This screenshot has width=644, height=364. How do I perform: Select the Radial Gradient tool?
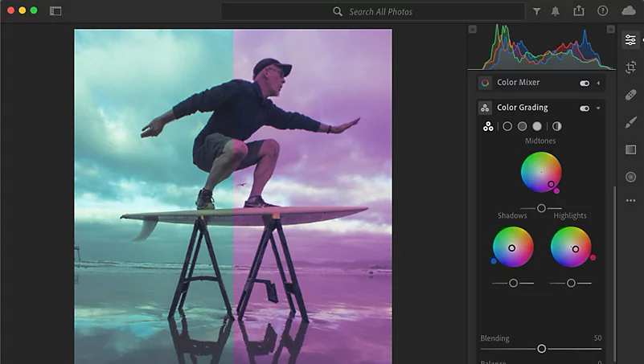[630, 177]
